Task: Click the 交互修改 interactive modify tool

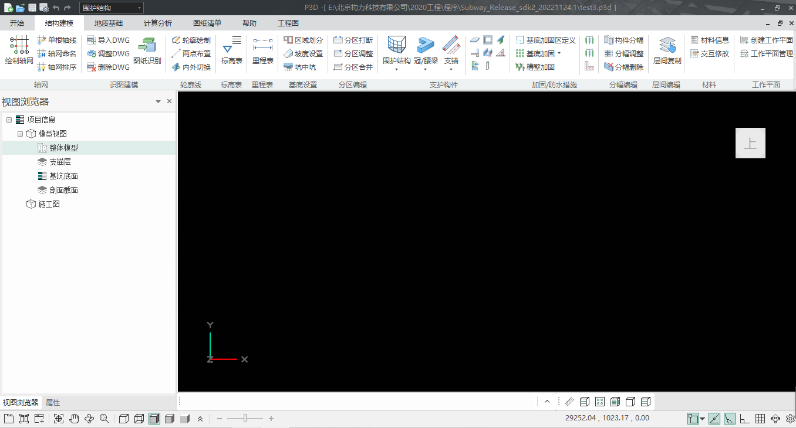Action: coord(710,53)
